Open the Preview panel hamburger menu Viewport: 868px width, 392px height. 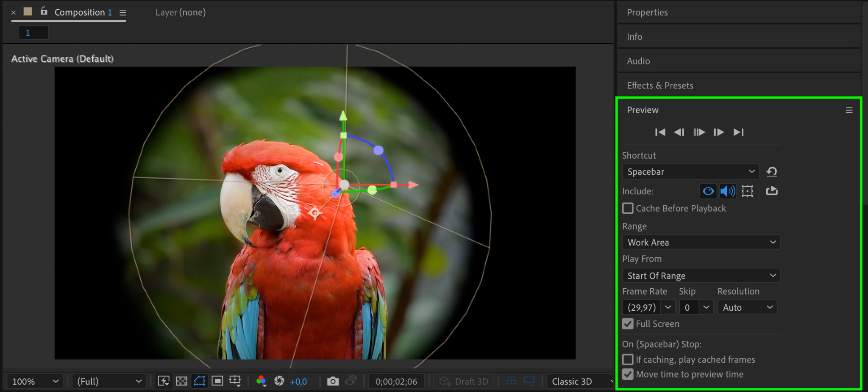pos(849,110)
